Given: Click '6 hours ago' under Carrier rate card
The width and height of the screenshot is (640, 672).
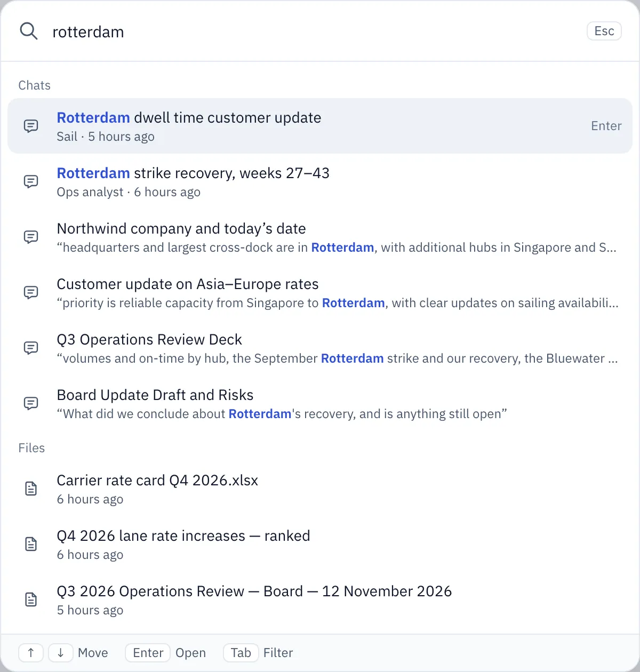Looking at the screenshot, I should point(90,499).
